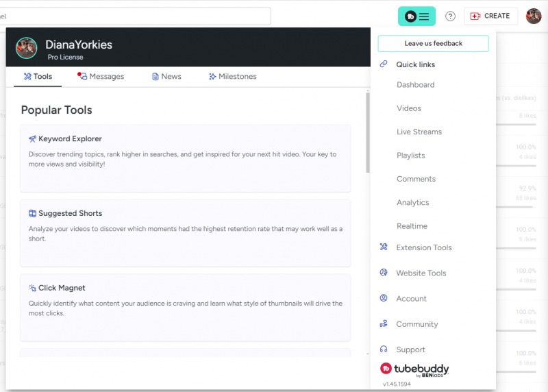Switch to the Milestones tab
Image resolution: width=548 pixels, height=392 pixels.
pyautogui.click(x=232, y=77)
